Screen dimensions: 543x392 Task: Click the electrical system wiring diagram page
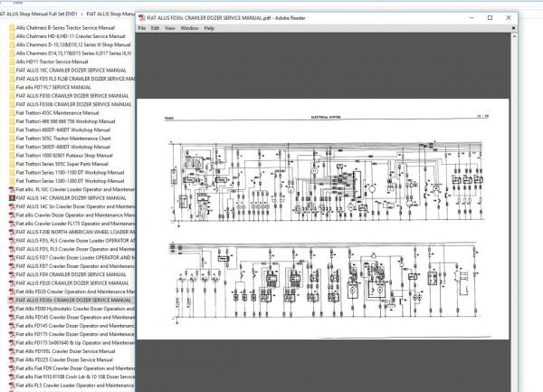(x=323, y=219)
